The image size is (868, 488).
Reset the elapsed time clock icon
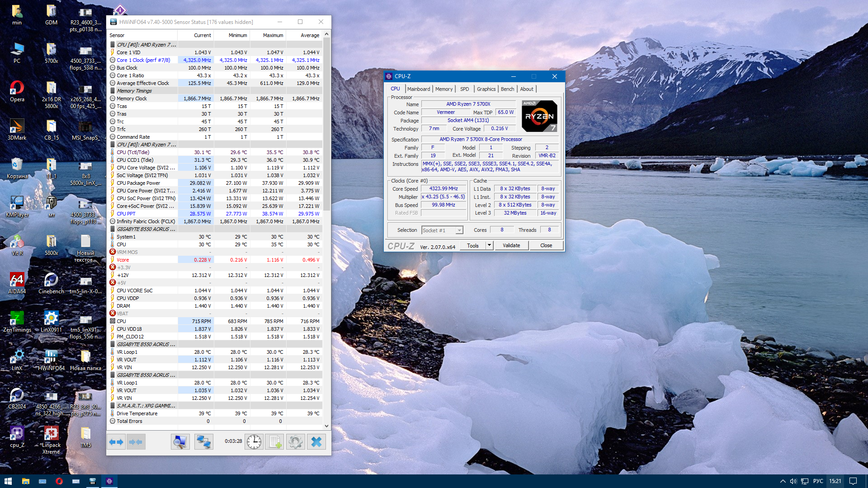click(x=254, y=442)
